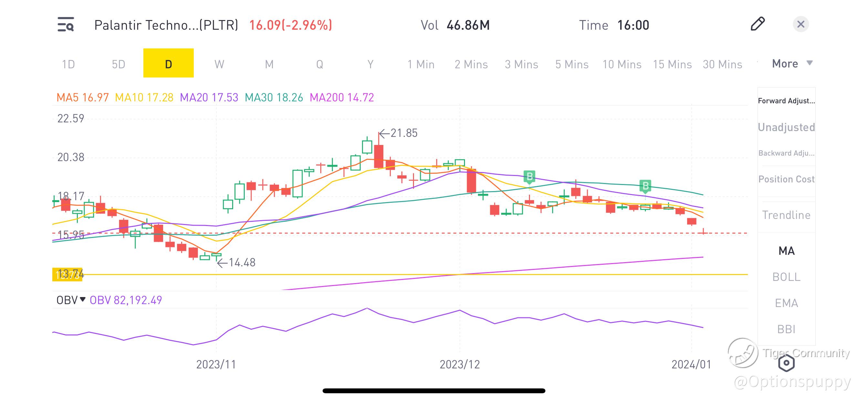
Task: Close the chart with the X icon
Action: coord(801,24)
